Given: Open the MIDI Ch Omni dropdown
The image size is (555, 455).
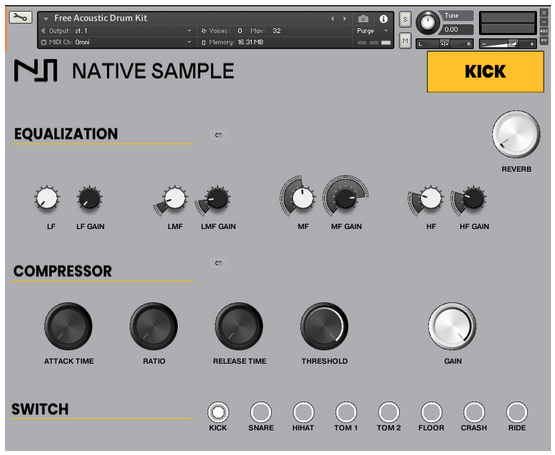Looking at the screenshot, I should click(x=117, y=42).
